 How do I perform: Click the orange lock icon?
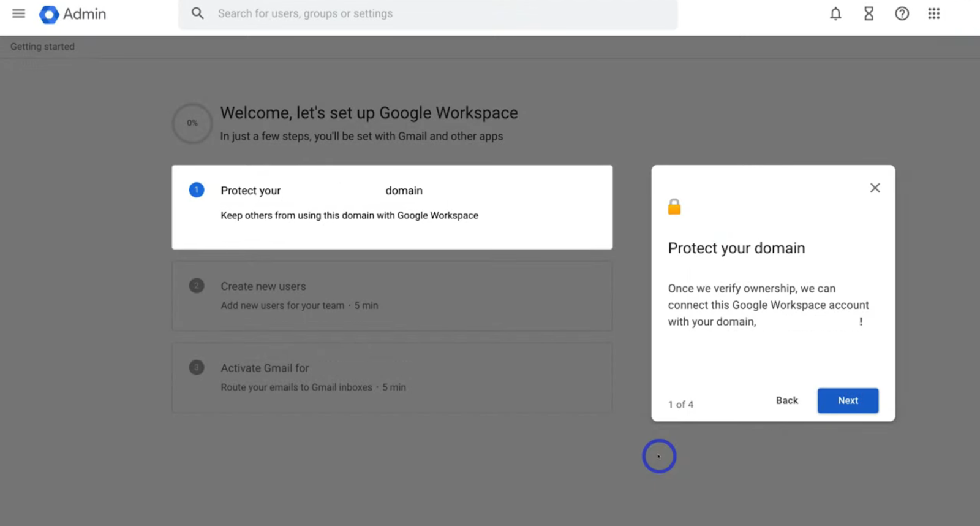(x=674, y=207)
